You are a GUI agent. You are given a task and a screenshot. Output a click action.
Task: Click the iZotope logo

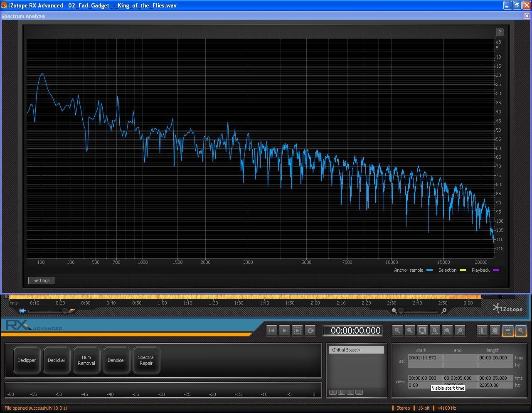click(x=508, y=309)
